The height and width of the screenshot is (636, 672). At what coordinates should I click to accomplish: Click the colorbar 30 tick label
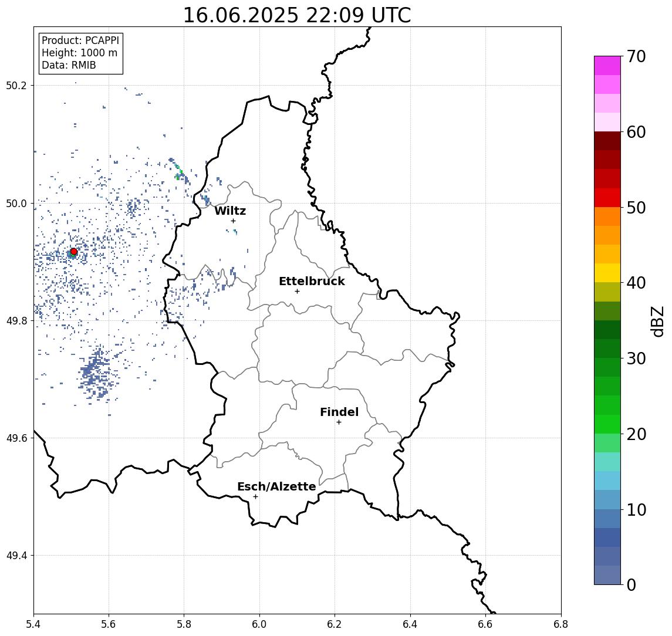click(636, 358)
